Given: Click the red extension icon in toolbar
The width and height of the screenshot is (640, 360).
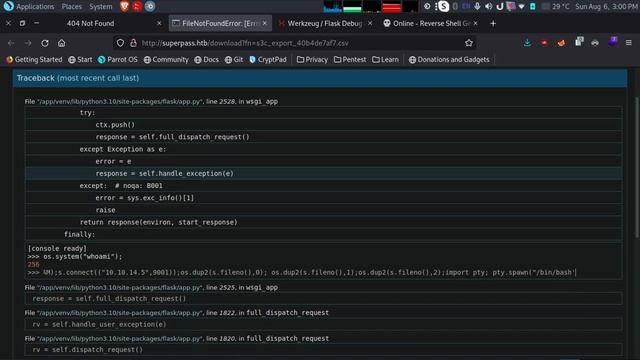Looking at the screenshot, I should click(x=544, y=42).
